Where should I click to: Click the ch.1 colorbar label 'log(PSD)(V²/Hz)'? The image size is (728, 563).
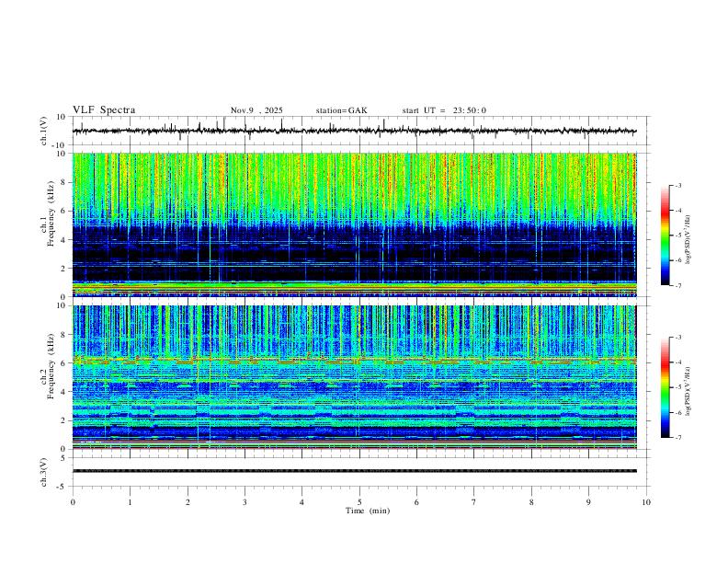coord(688,240)
